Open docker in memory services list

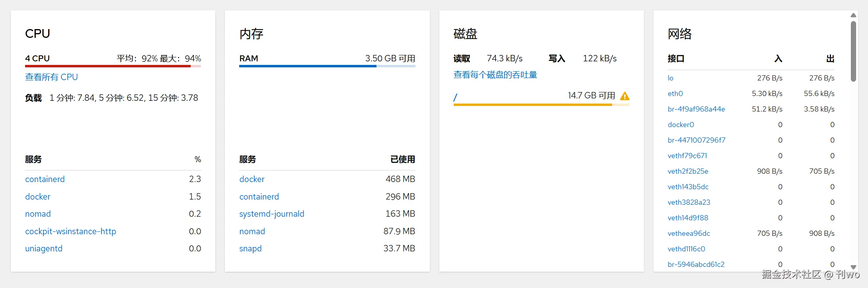click(x=252, y=179)
